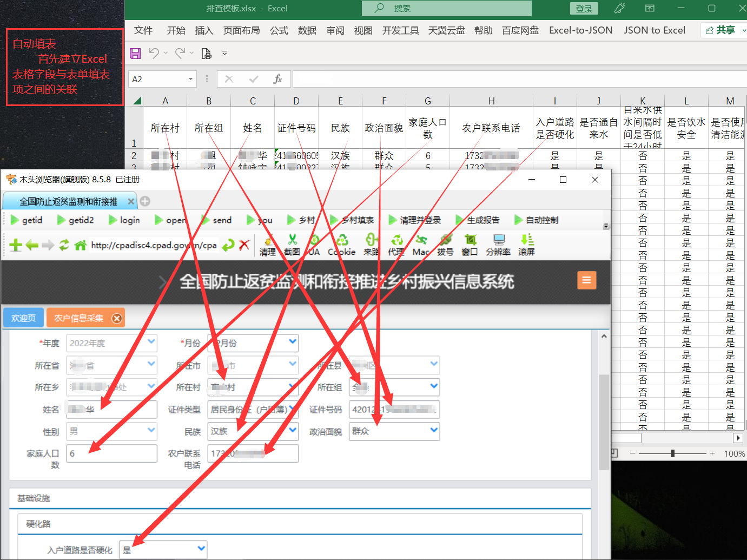Open the 月份 dropdown
This screenshot has height=560, width=747.
(x=253, y=343)
